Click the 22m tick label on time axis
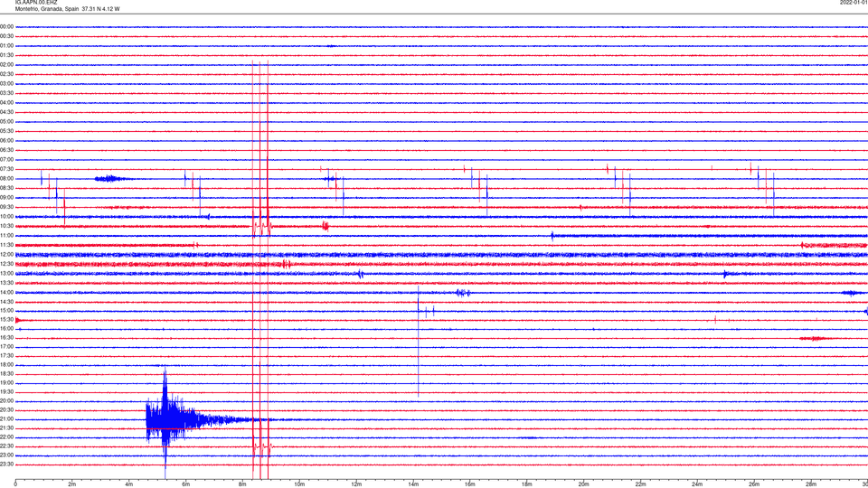The width and height of the screenshot is (868, 488). 640,484
